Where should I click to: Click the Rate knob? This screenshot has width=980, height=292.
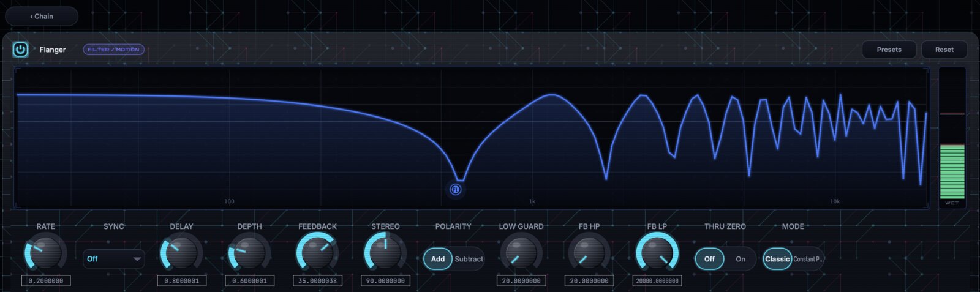click(x=46, y=253)
